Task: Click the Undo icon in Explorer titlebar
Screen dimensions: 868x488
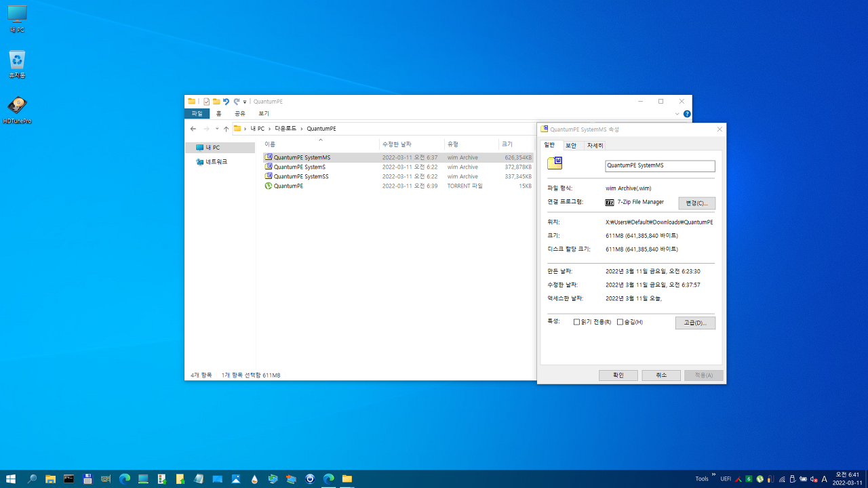Action: pos(226,101)
